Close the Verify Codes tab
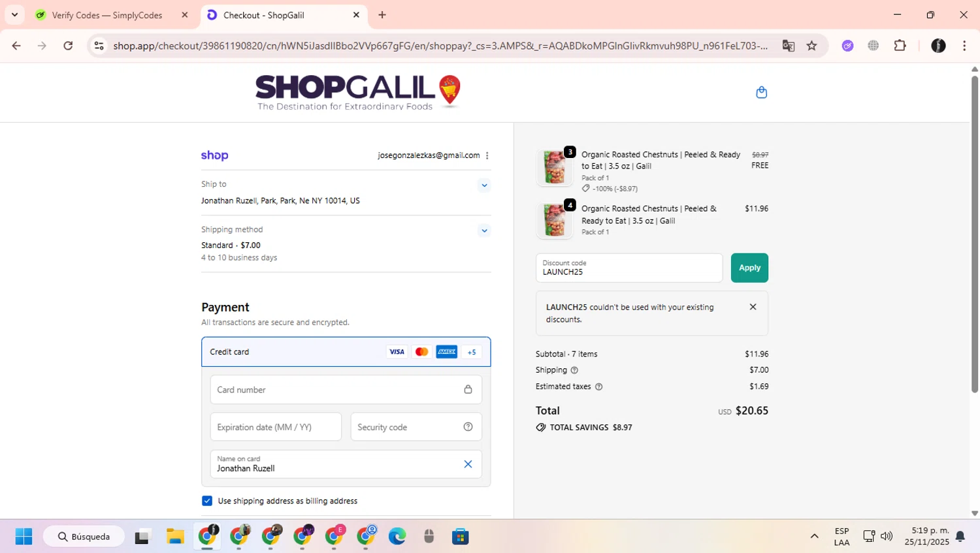 (185, 15)
